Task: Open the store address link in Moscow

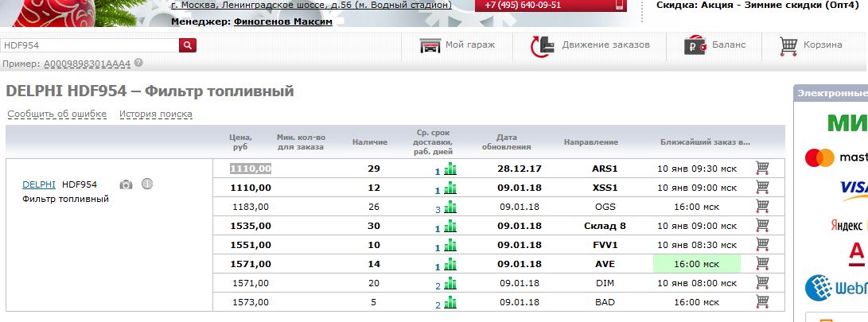Action: (311, 5)
